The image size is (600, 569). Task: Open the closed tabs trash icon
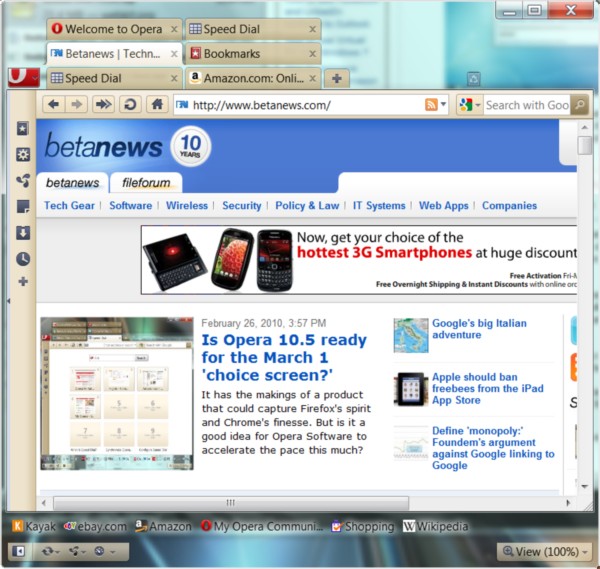pos(474,79)
